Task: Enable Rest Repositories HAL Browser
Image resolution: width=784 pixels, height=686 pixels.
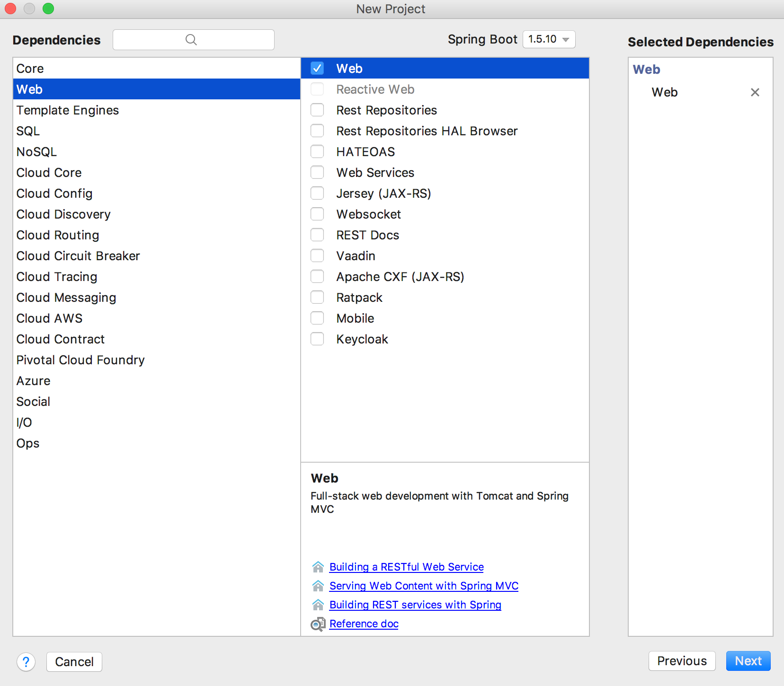Action: coord(317,131)
